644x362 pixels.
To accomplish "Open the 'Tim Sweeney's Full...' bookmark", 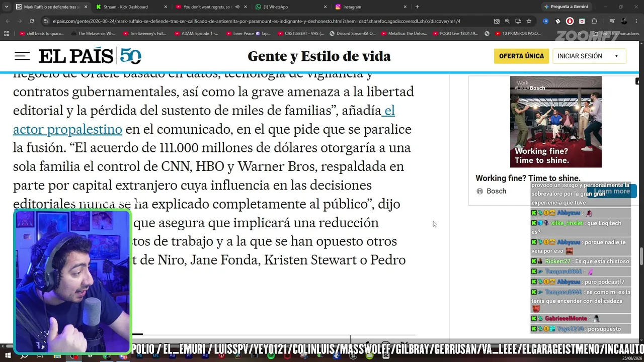I will (144, 34).
